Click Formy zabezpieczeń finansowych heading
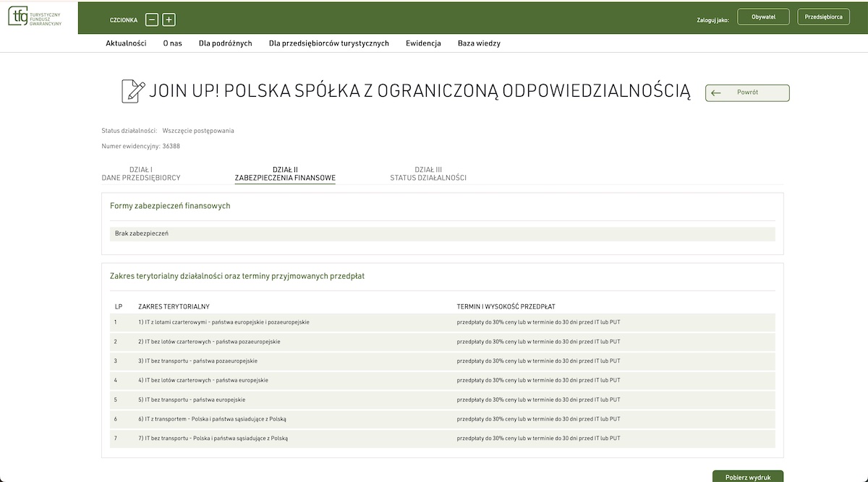This screenshot has height=482, width=868. coord(170,206)
